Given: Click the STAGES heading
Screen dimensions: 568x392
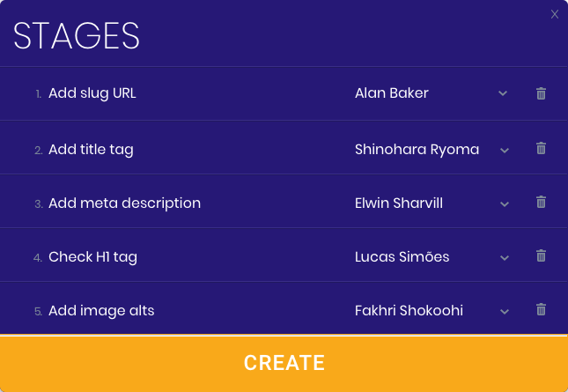Looking at the screenshot, I should coord(77,35).
